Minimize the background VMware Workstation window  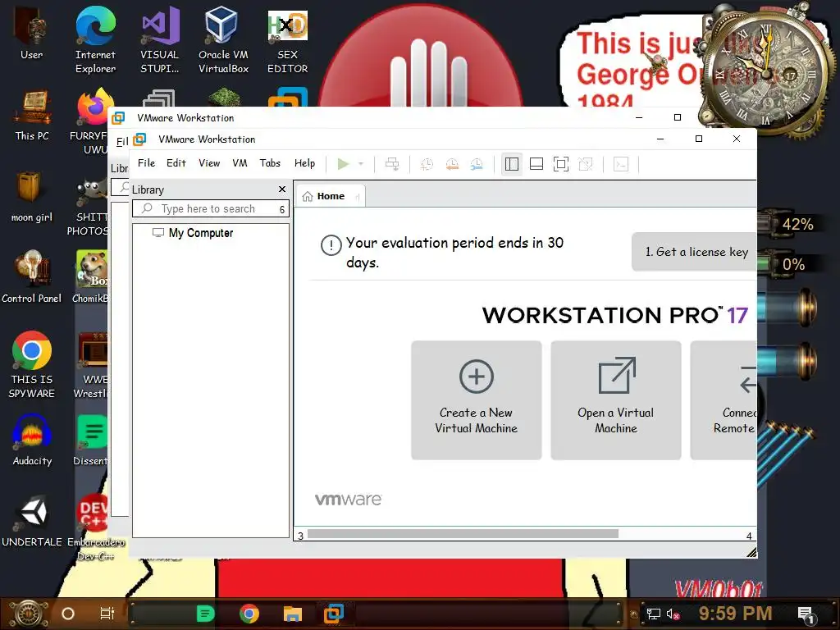[x=638, y=117]
